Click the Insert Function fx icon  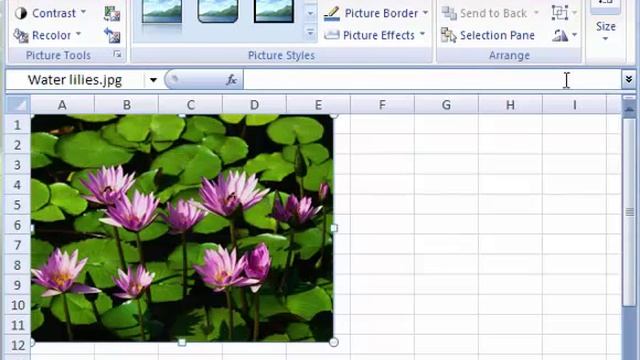pos(231,80)
